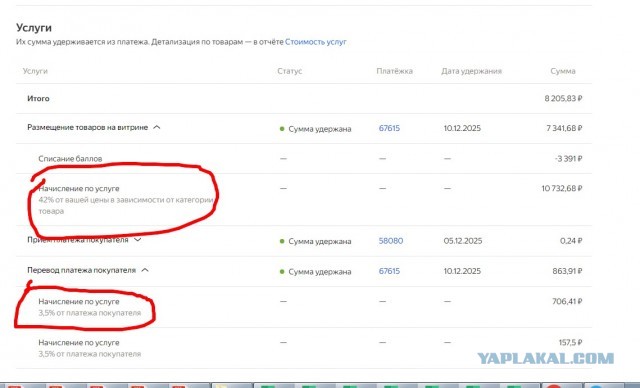Click the "Статус" column header
This screenshot has height=388, width=640.
290,71
